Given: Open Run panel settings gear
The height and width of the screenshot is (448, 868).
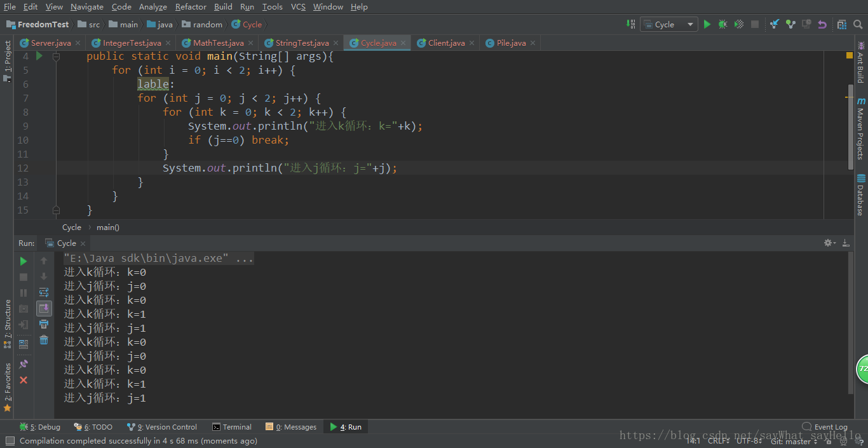Looking at the screenshot, I should point(829,243).
